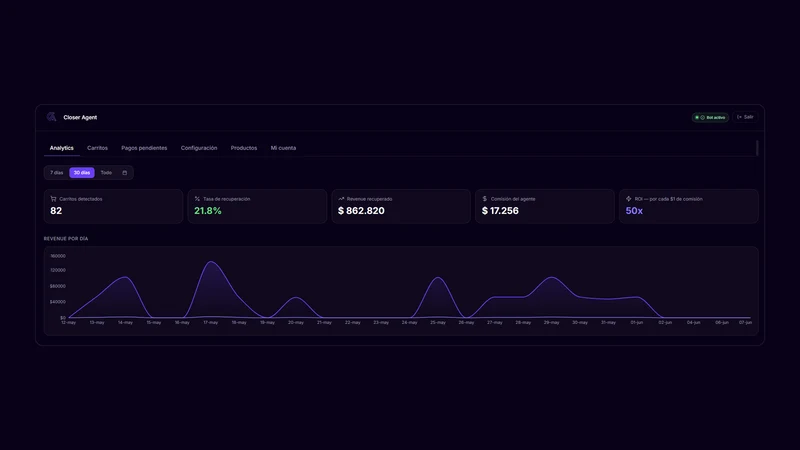The image size is (800, 450).
Task: Click the 22-may x-axis label
Action: pos(353,323)
